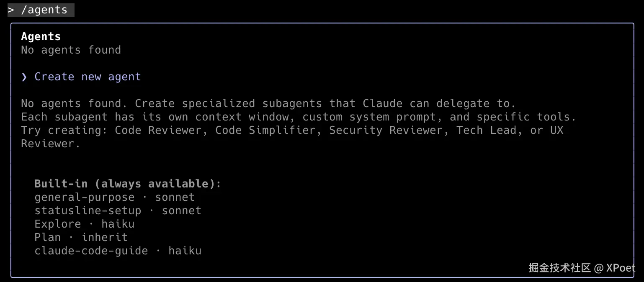644x282 pixels.
Task: Select the Create new agent option
Action: click(x=88, y=77)
